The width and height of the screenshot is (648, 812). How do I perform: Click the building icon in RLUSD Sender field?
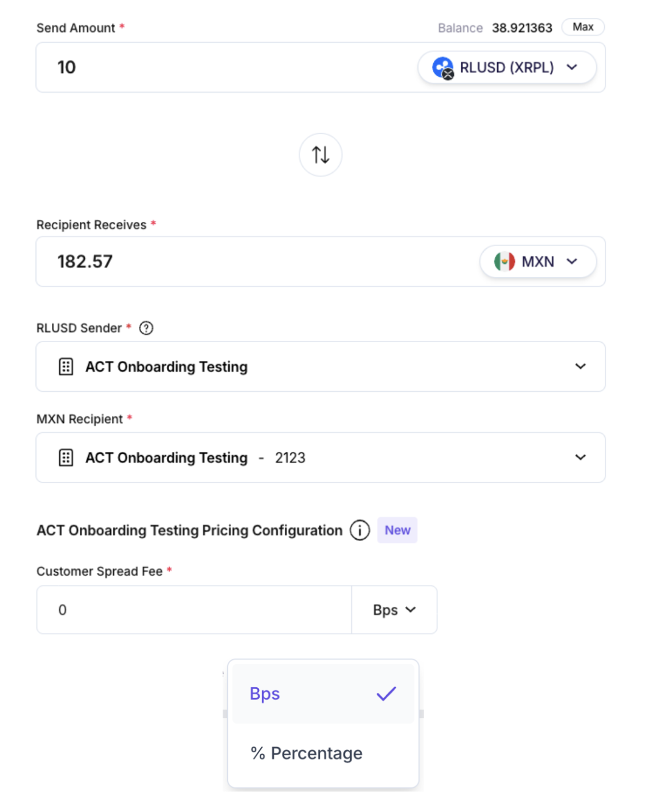point(66,367)
